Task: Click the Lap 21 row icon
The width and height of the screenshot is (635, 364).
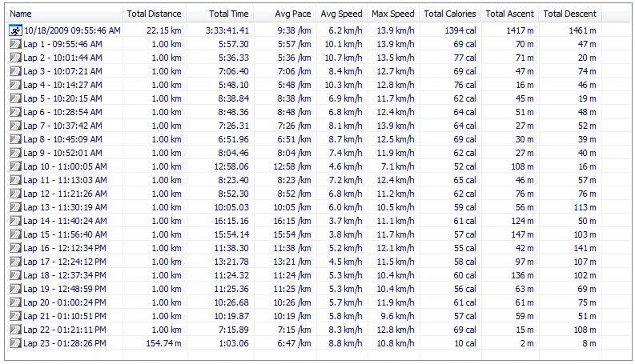Action: (15, 316)
